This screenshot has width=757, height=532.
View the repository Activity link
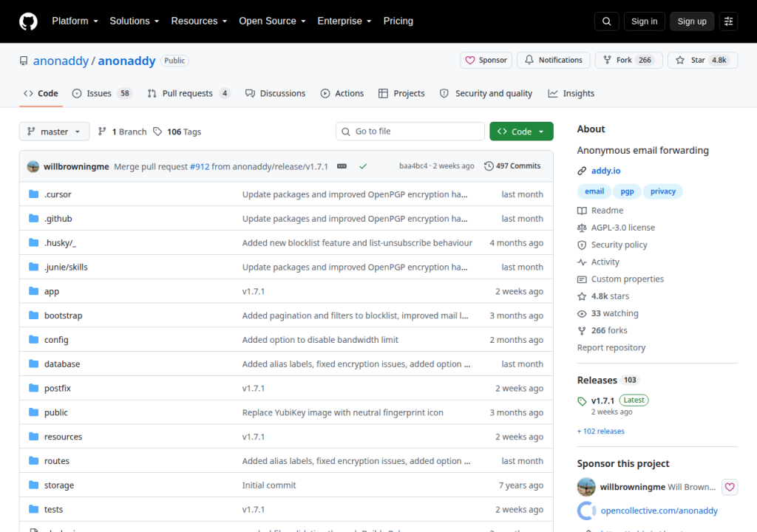(x=599, y=262)
